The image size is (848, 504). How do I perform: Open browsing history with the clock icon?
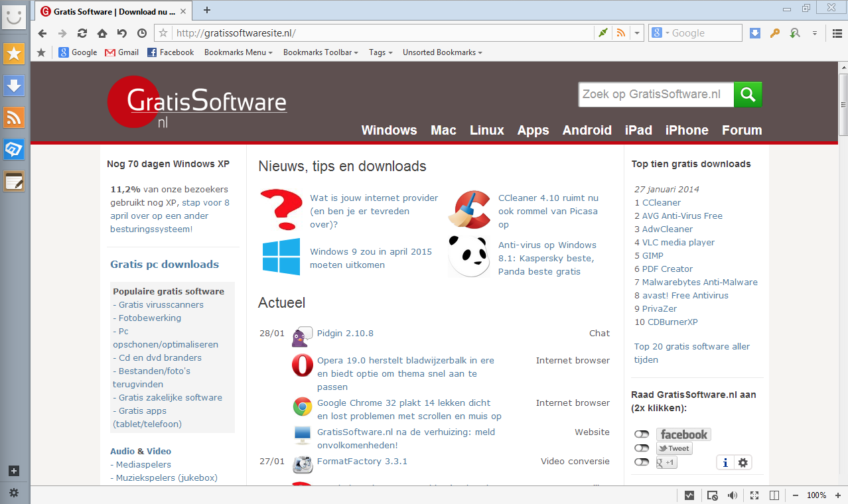coord(142,33)
